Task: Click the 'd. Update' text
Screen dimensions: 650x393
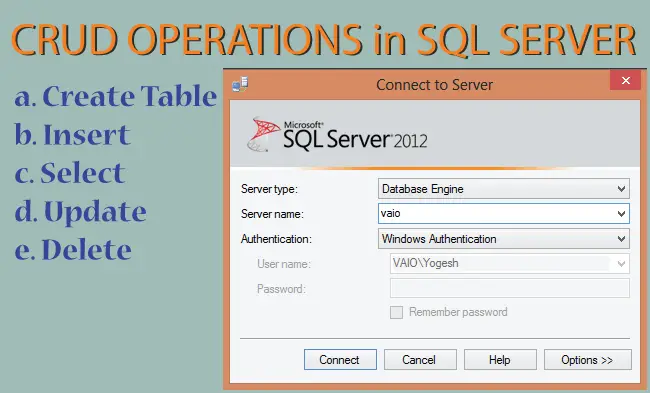Action: click(80, 212)
